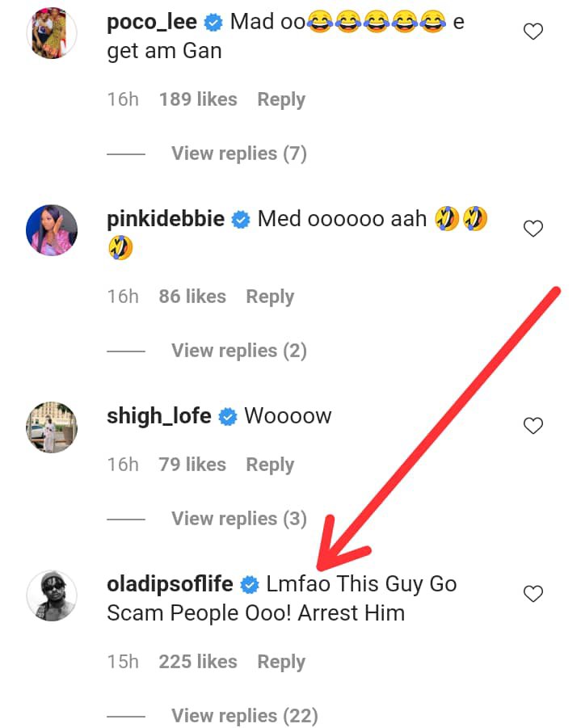Click the verified checkmark beside shigh_lofe

pyautogui.click(x=226, y=416)
